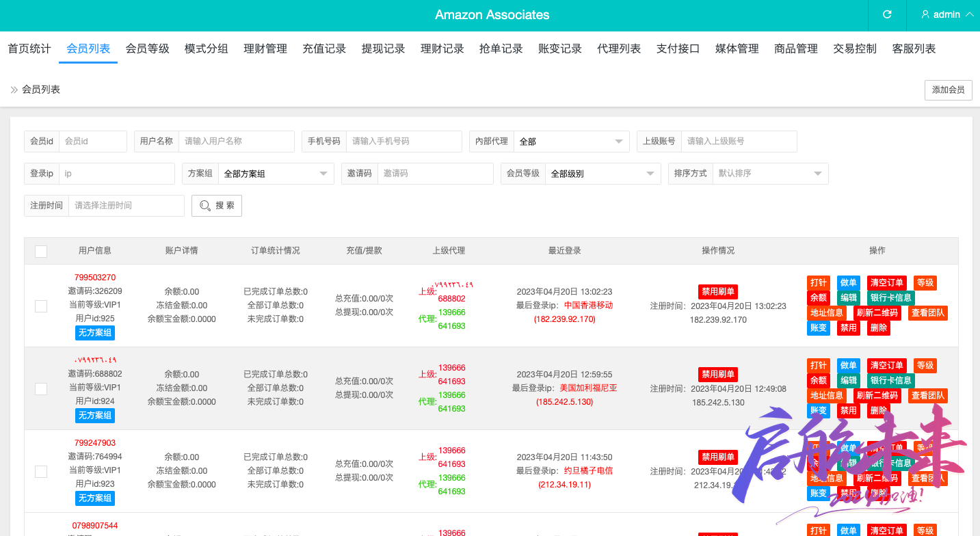Click the 操作情况 column header

(x=718, y=251)
